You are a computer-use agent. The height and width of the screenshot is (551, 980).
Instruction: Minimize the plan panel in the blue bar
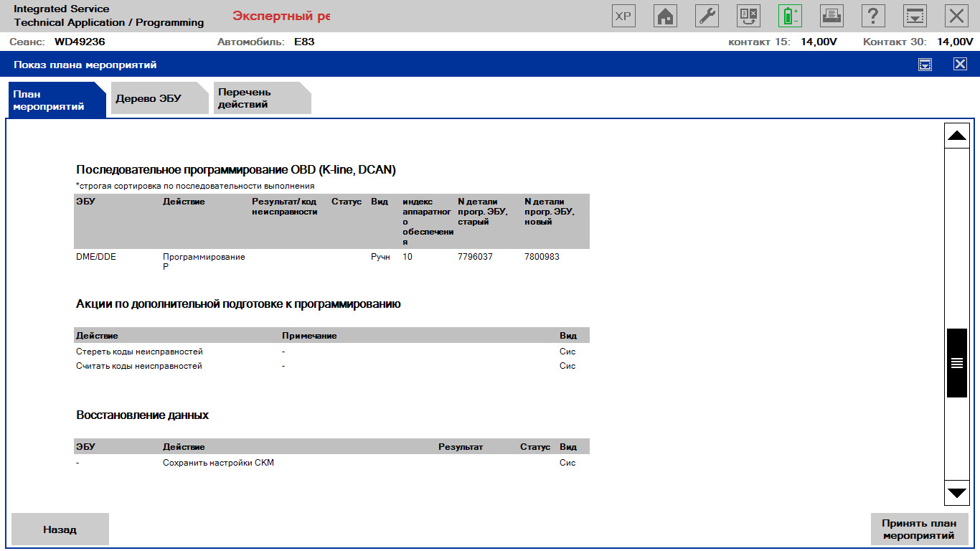(x=925, y=65)
